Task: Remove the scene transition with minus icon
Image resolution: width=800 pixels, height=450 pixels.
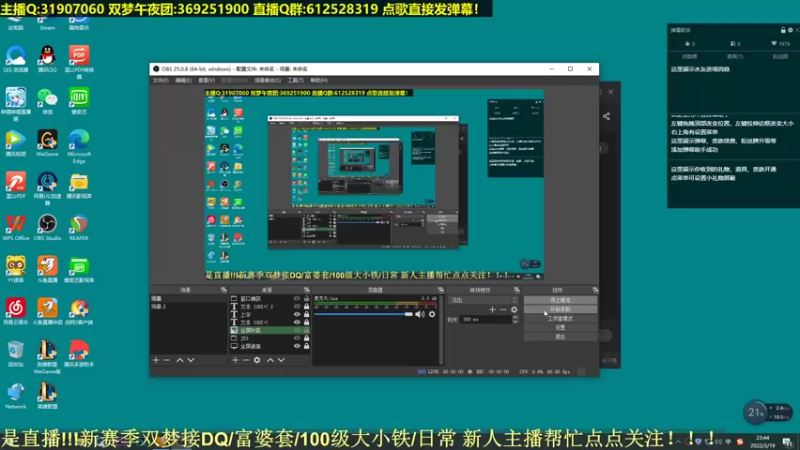Action: coord(503,309)
